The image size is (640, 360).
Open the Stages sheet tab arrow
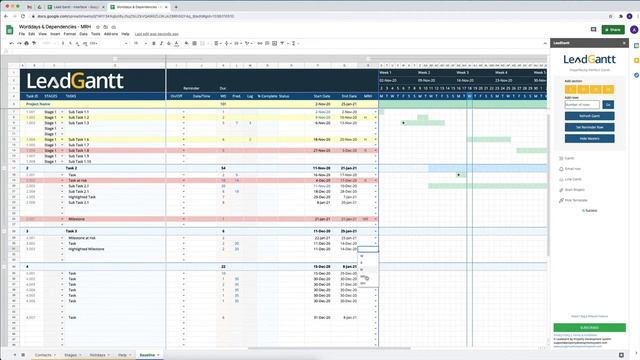point(80,355)
